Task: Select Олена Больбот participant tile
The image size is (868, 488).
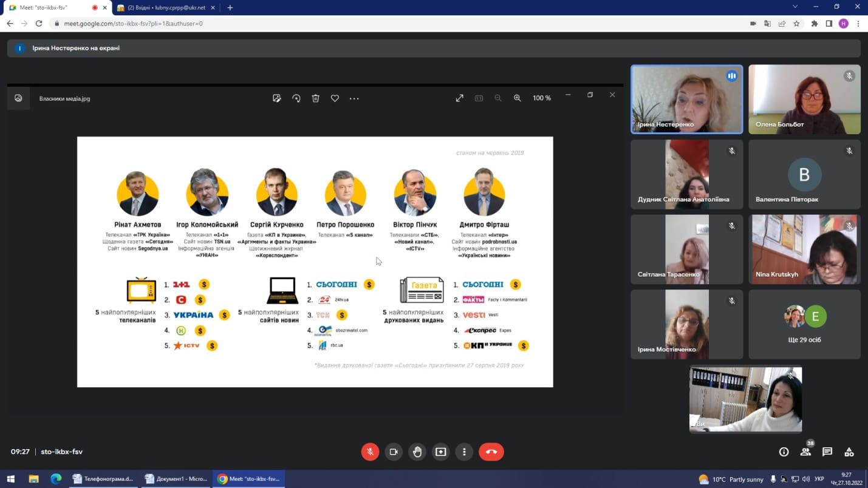Action: tap(804, 100)
